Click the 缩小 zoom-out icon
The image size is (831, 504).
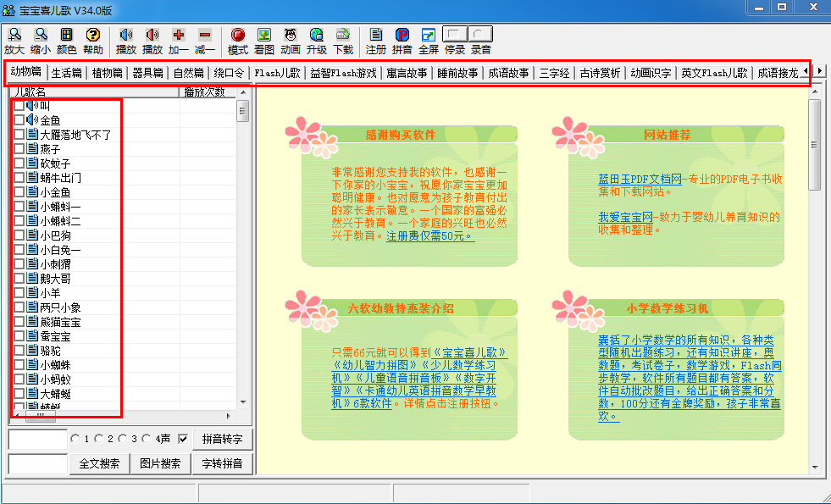coord(41,35)
